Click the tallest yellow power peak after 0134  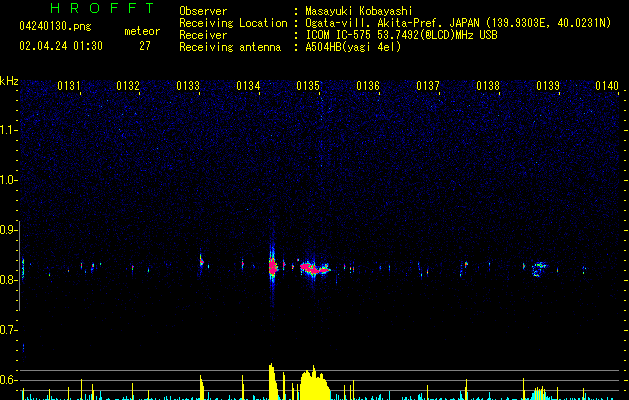273,382
